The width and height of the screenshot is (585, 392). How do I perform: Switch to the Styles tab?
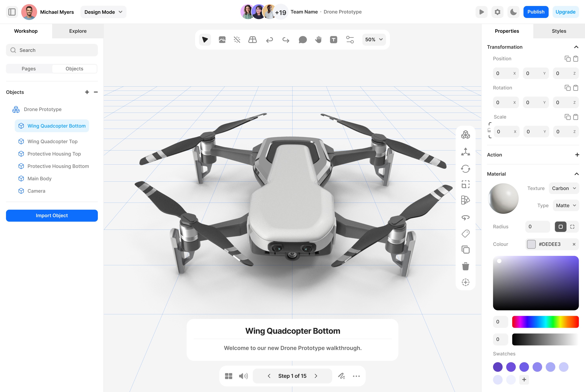click(559, 31)
